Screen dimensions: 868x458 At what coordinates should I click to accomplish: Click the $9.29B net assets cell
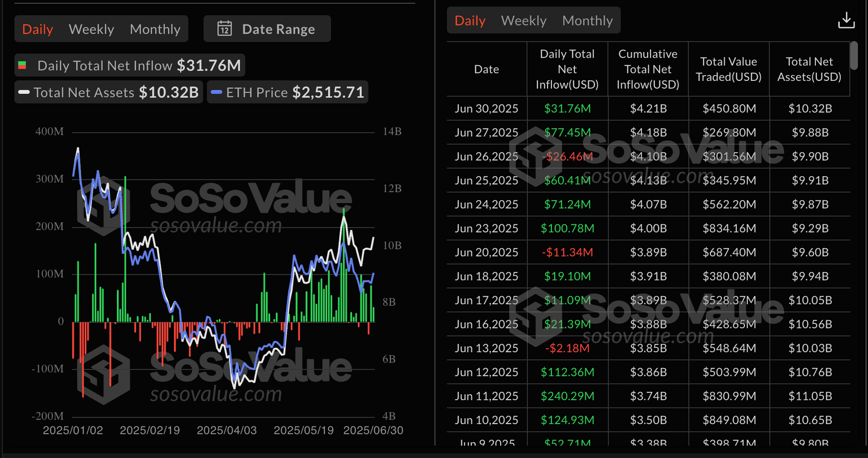[810, 228]
